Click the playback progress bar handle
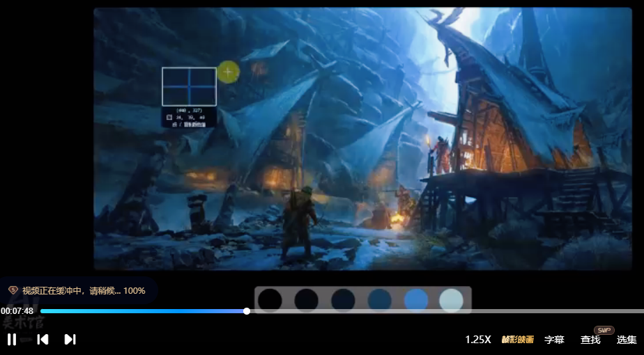 [x=247, y=311]
